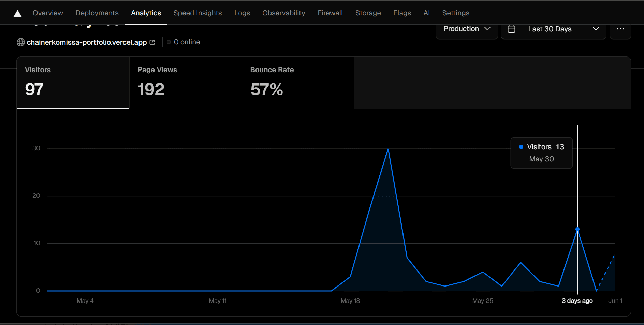644x325 pixels.
Task: Click the blue Visitors legend dot in tooltip
Action: point(521,147)
